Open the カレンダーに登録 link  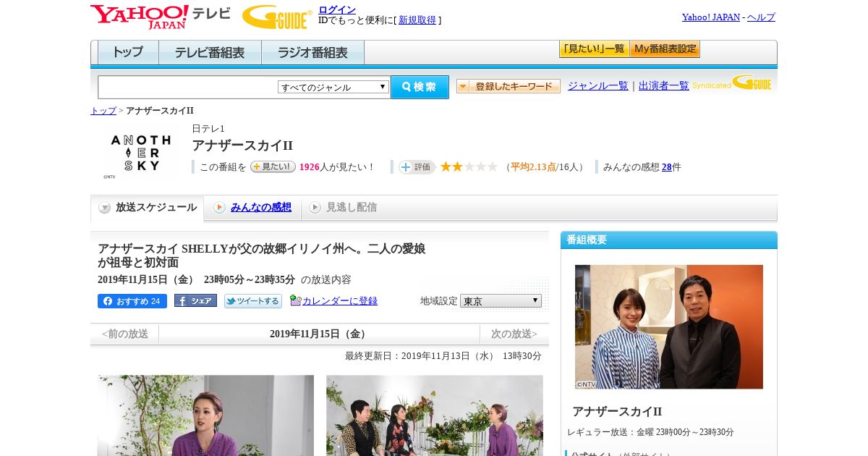click(x=340, y=301)
